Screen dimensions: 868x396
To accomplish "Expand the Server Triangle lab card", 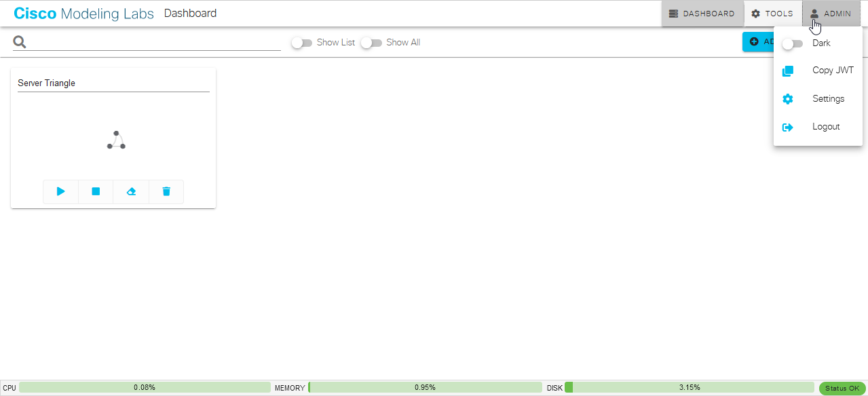I will click(113, 83).
